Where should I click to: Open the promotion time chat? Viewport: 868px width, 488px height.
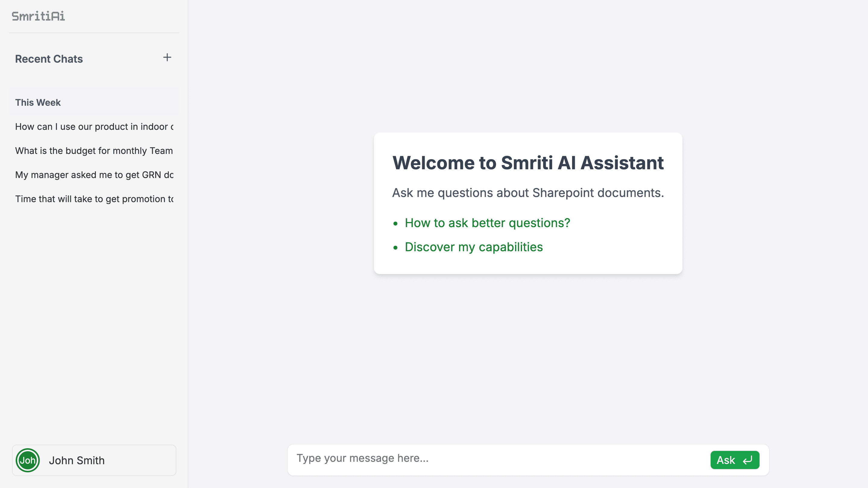(x=94, y=199)
